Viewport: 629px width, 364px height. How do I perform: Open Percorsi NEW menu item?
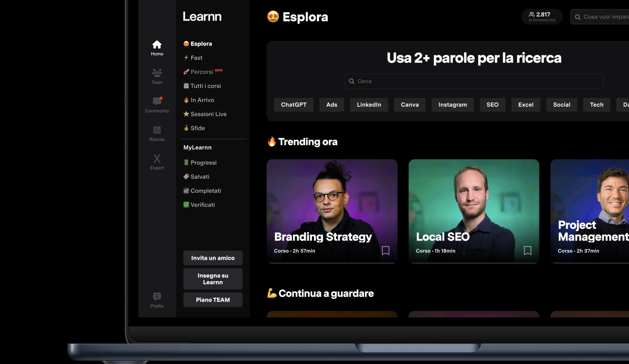[202, 72]
